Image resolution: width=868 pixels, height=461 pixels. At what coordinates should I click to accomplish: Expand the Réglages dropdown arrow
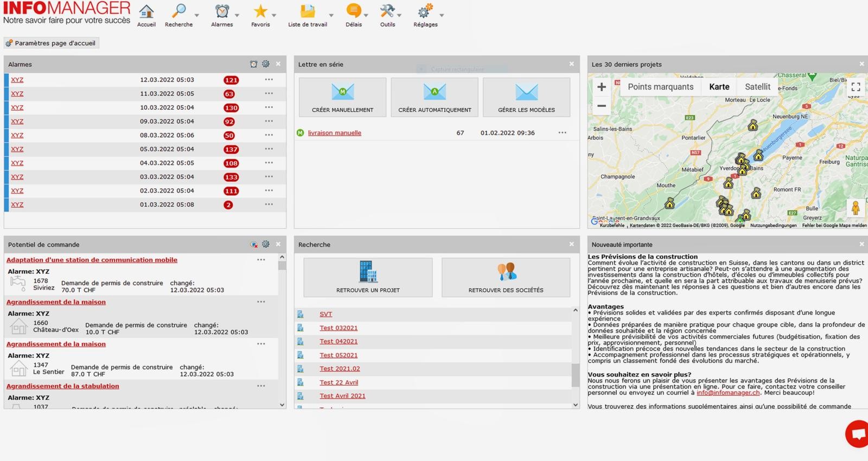(x=442, y=15)
